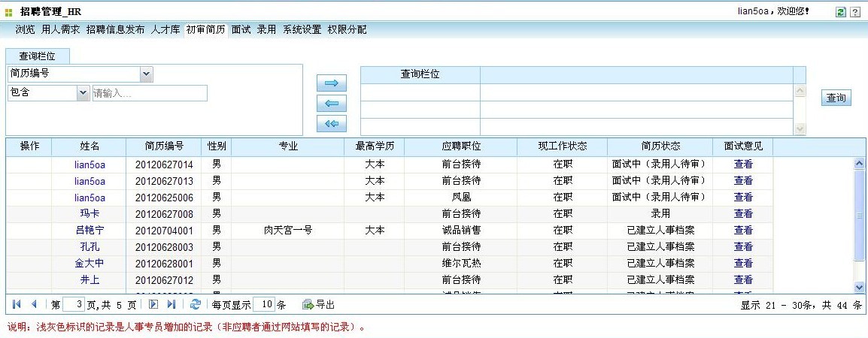This screenshot has height=338, width=868.
Task: Refresh the table with pagination refresh icon
Action: (196, 304)
